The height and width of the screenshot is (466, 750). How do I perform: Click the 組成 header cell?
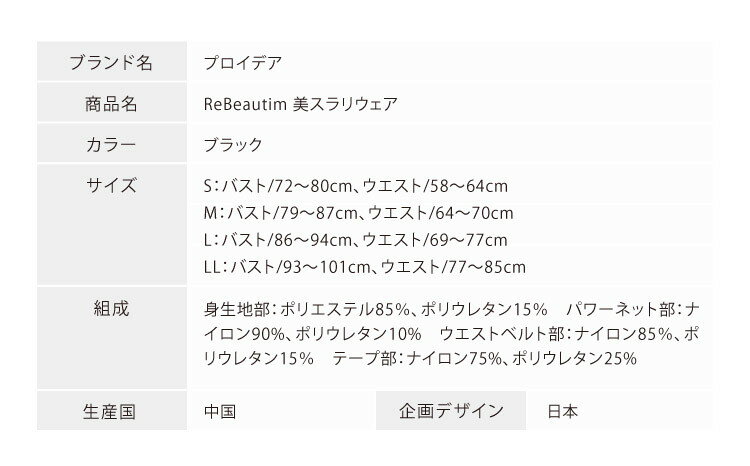[111, 308]
